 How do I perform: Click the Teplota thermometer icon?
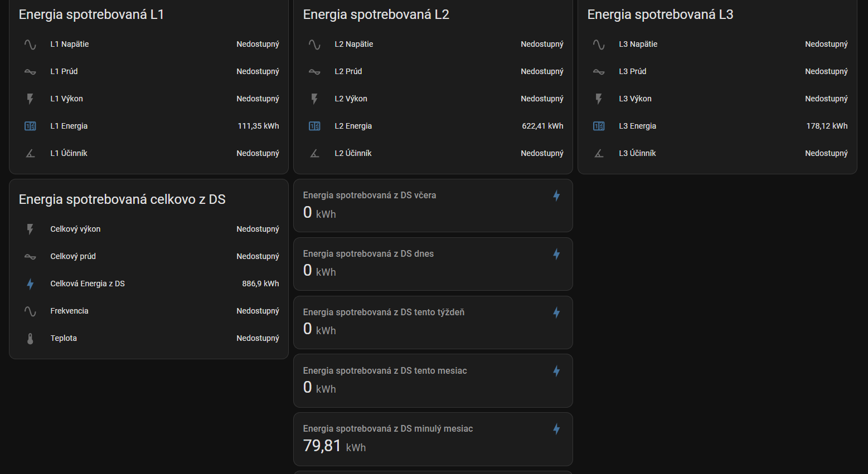pos(30,339)
